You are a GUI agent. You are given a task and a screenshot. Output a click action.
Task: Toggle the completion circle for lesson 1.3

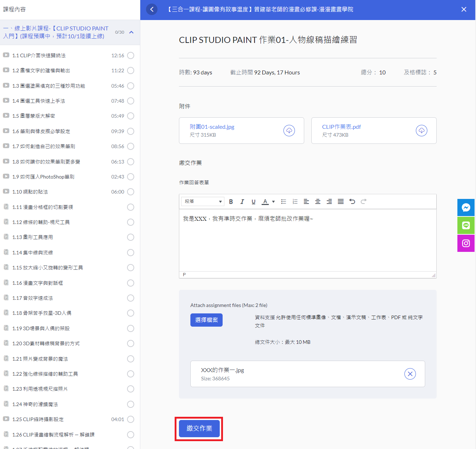[131, 86]
